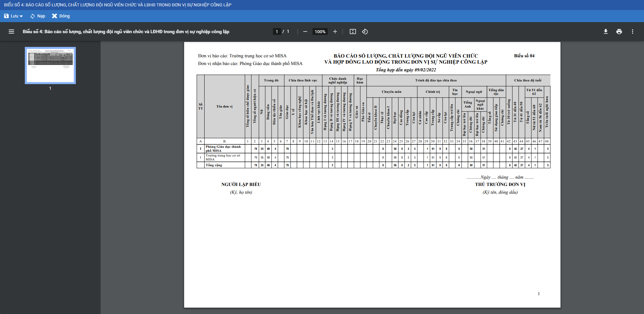Viewport: 644px width, 314px height.
Task: Rotate the document counterclockwise
Action: [x=365, y=32]
